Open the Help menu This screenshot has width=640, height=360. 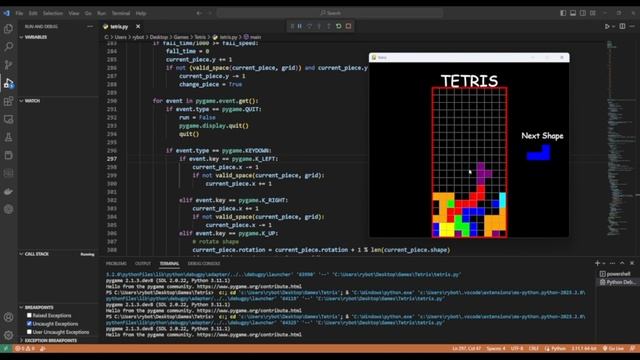click(x=141, y=13)
